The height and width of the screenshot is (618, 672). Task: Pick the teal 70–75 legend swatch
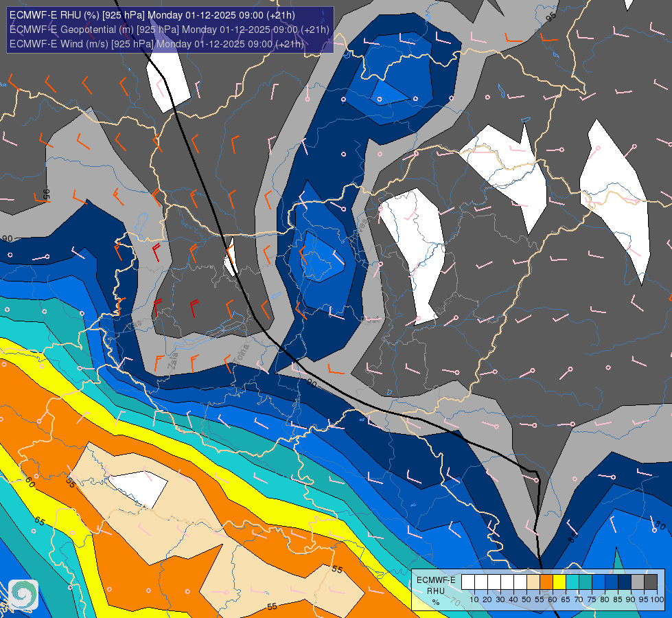click(586, 582)
